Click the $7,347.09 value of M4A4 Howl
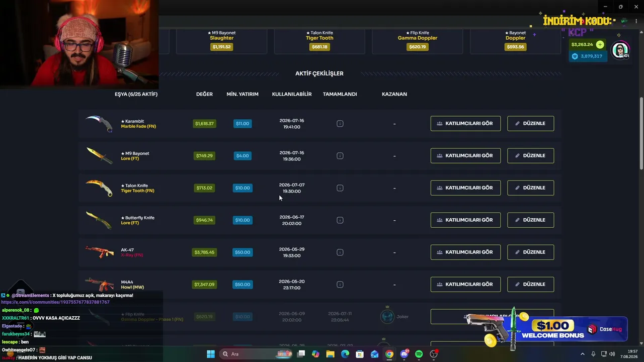This screenshot has height=362, width=644. [204, 285]
